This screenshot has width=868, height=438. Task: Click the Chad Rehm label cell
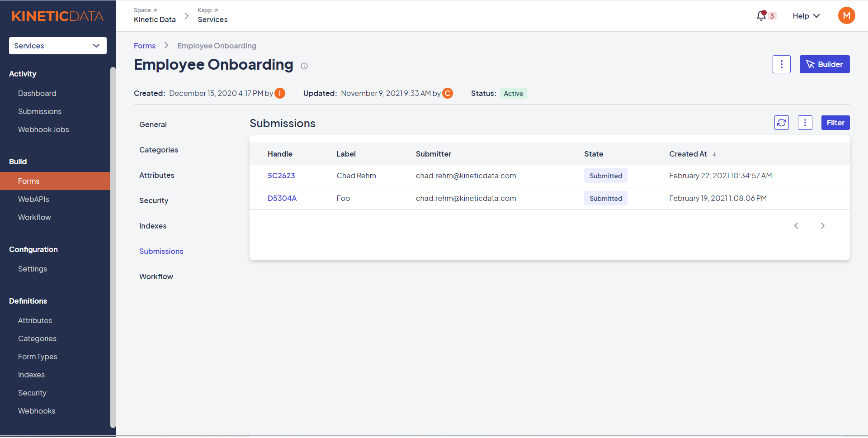pyautogui.click(x=356, y=176)
